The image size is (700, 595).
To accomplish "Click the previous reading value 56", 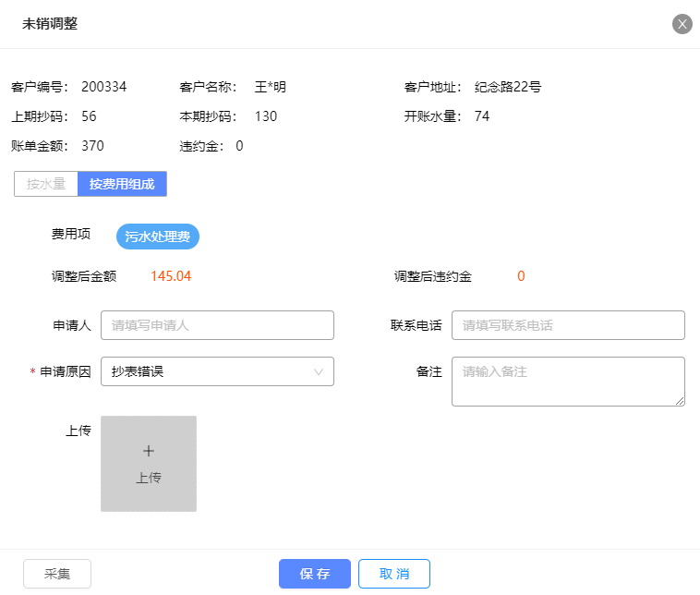I will [89, 116].
